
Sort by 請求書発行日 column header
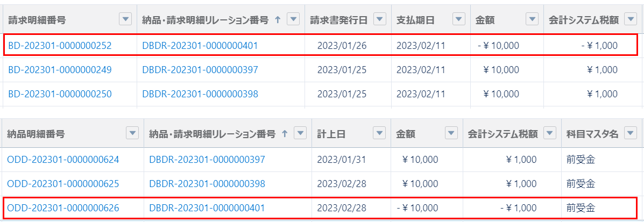coord(339,20)
